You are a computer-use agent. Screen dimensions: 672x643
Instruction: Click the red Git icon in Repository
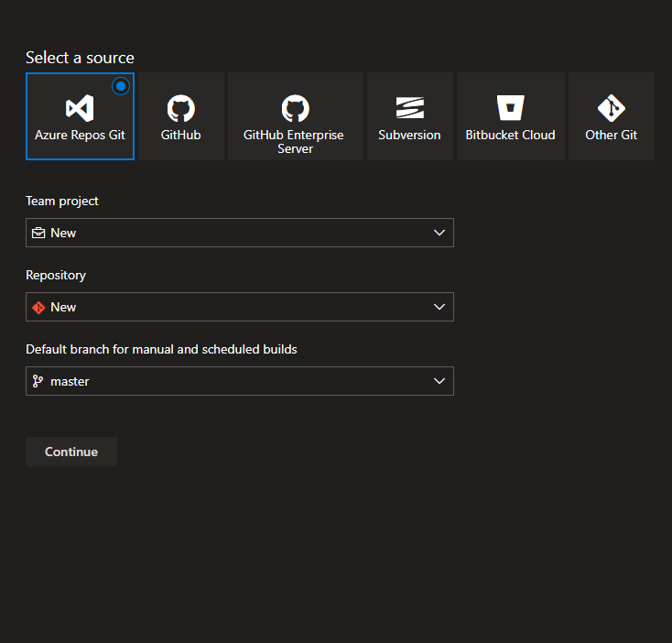(38, 307)
